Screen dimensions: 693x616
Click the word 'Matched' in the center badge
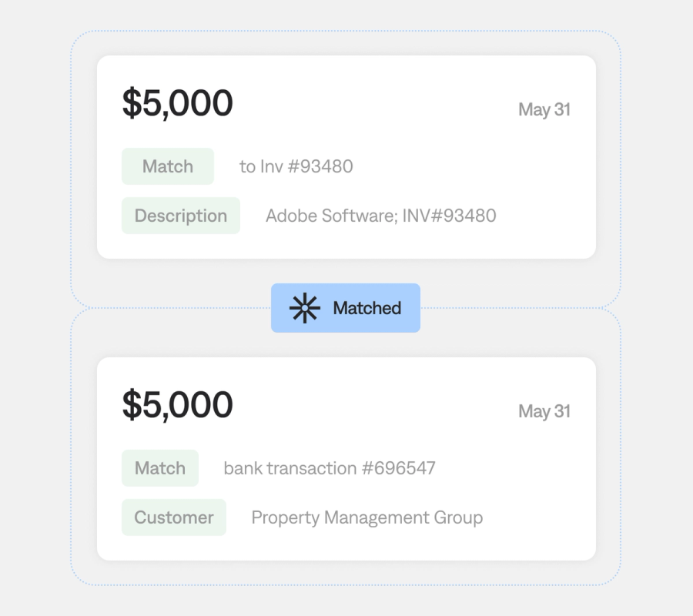[367, 308]
